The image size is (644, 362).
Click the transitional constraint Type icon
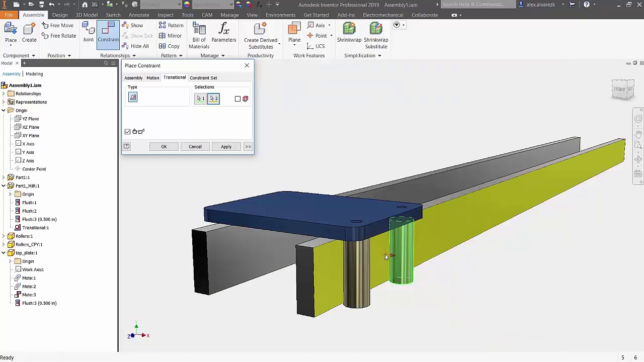(133, 98)
